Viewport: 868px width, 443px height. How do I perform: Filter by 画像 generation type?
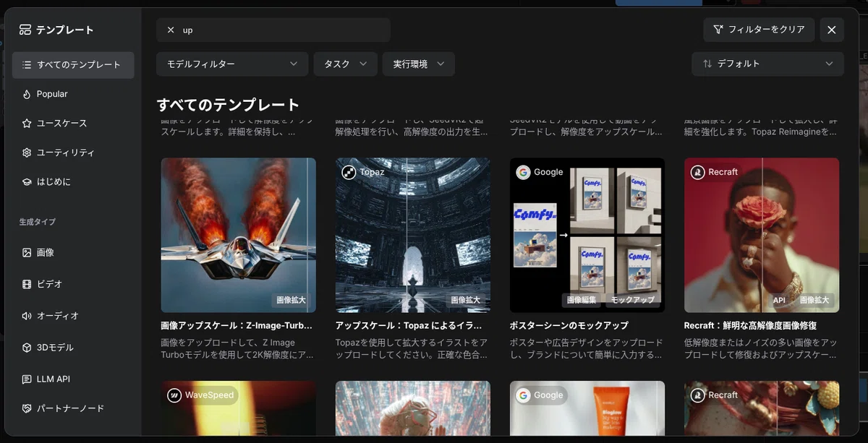tap(73, 252)
